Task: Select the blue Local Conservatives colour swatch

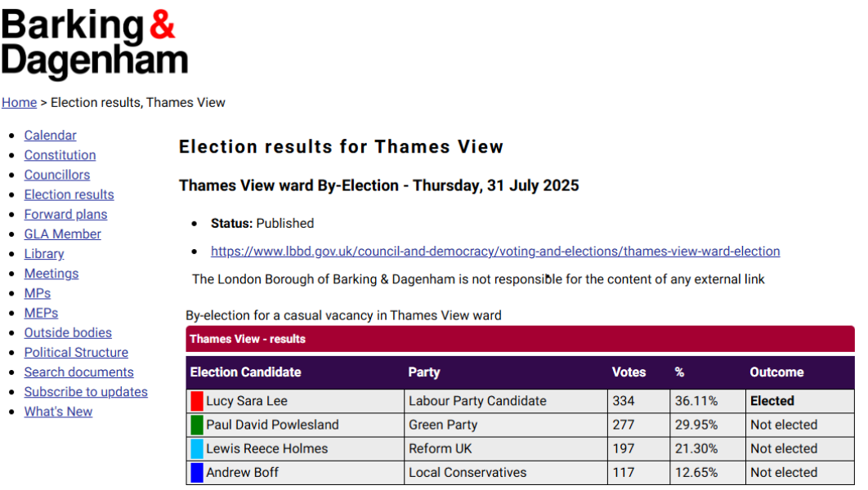Action: pos(195,472)
